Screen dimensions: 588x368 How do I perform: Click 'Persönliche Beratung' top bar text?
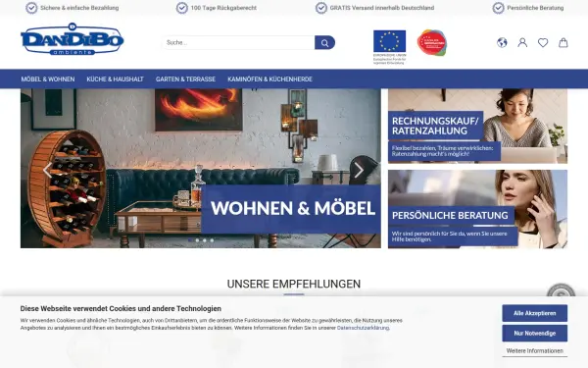tap(535, 8)
